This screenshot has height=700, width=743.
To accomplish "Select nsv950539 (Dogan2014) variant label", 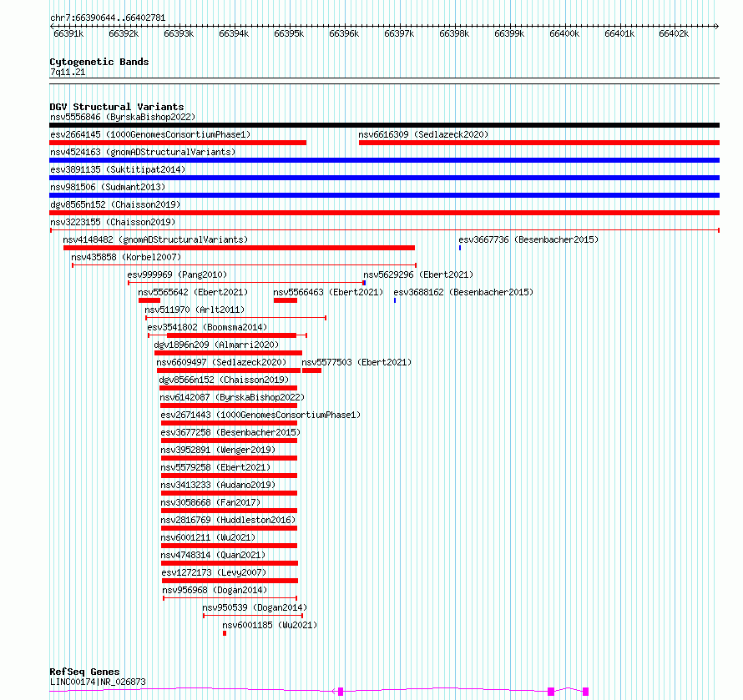I will [255, 607].
